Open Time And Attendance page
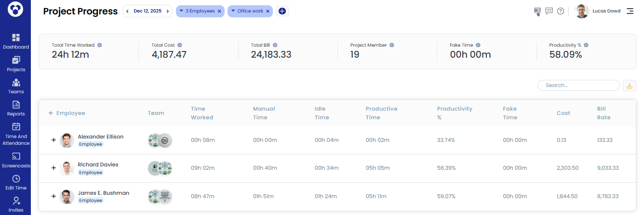The height and width of the screenshot is (215, 644). point(16,127)
